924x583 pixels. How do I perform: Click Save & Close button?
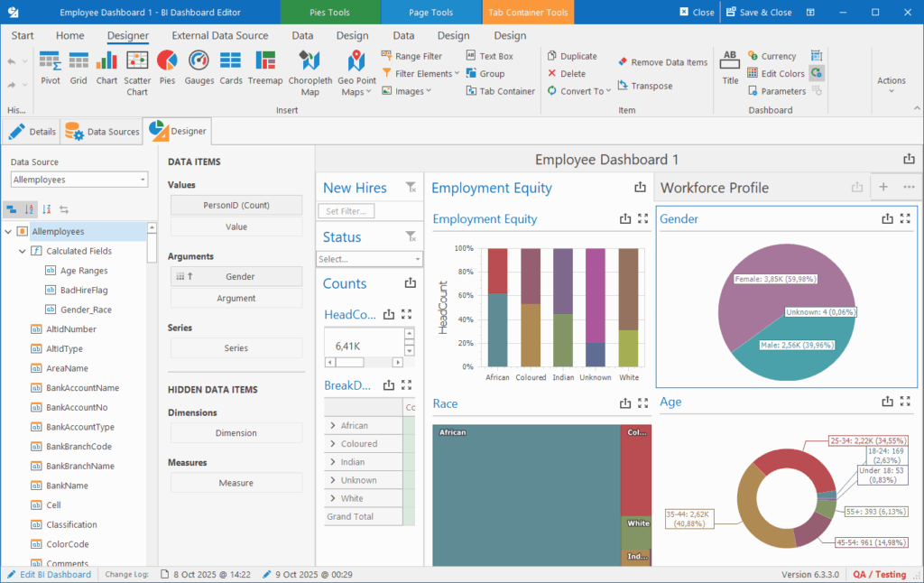758,13
